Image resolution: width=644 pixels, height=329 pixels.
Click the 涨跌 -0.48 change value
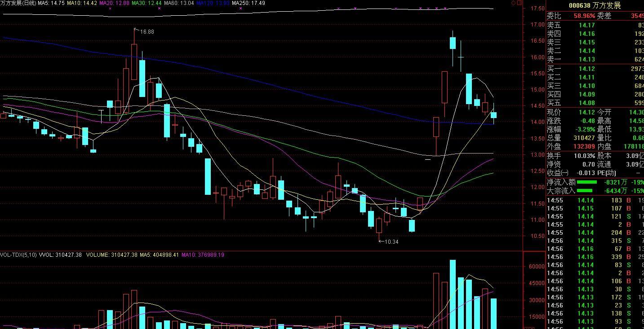586,121
